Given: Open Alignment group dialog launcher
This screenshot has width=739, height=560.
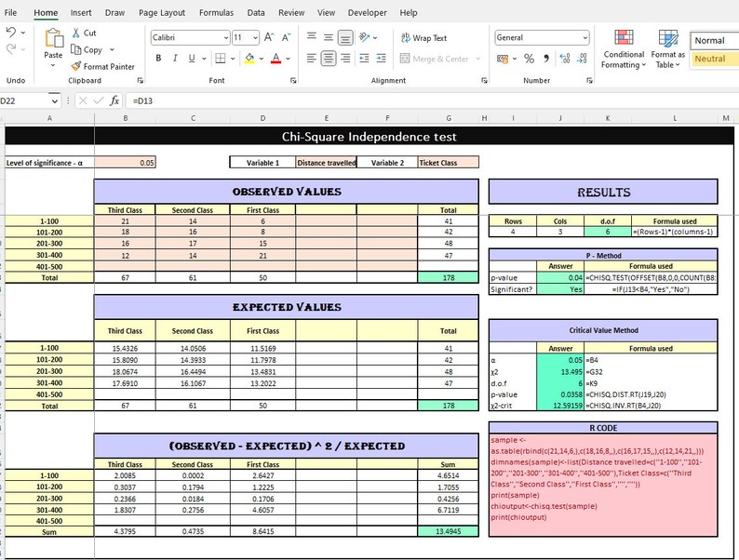Looking at the screenshot, I should tap(484, 81).
